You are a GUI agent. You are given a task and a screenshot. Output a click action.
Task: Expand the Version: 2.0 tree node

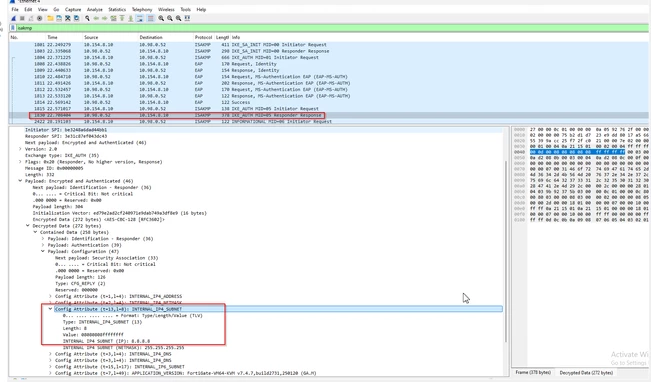(20, 149)
